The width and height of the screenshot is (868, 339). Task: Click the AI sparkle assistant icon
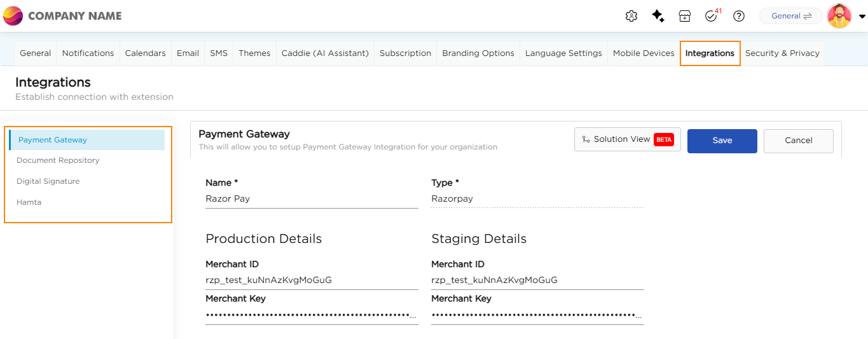coord(658,17)
